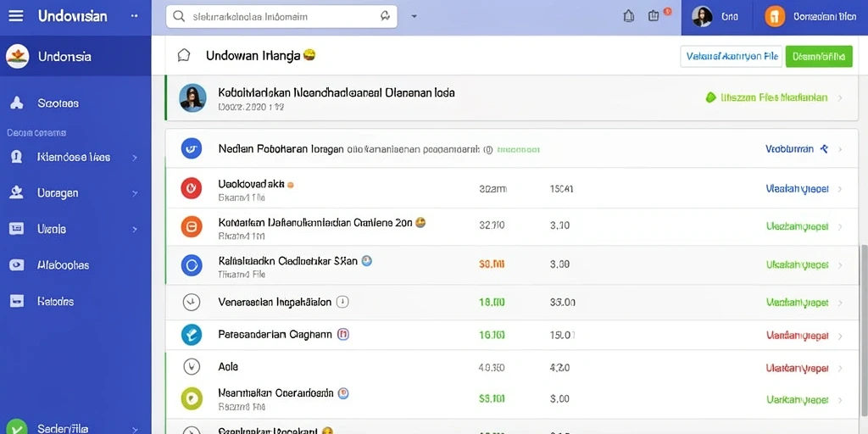Click the blue circle Kalaladakn row icon
Screen dimensions: 868x434
[x=192, y=265]
